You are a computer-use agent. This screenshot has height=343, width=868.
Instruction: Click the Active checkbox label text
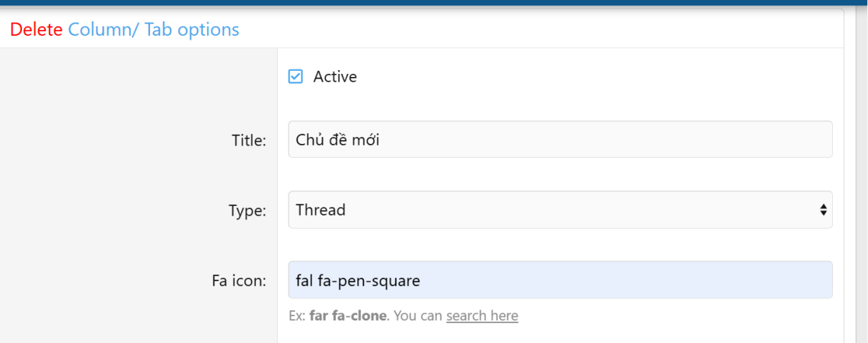point(335,77)
